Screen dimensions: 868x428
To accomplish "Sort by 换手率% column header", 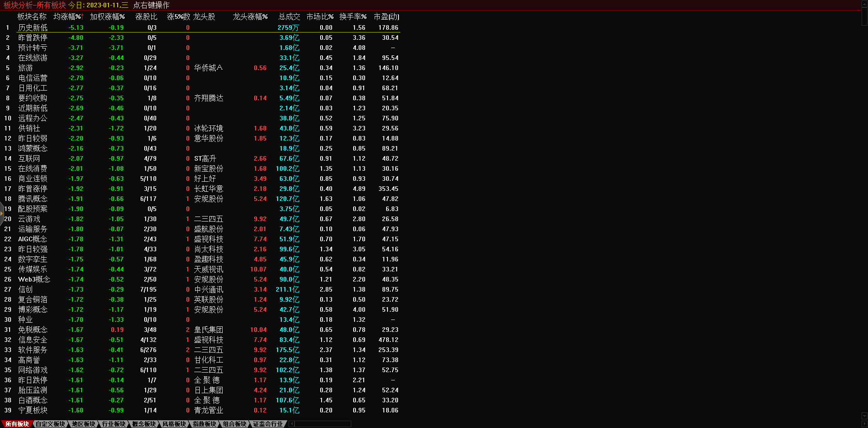I will coord(353,16).
